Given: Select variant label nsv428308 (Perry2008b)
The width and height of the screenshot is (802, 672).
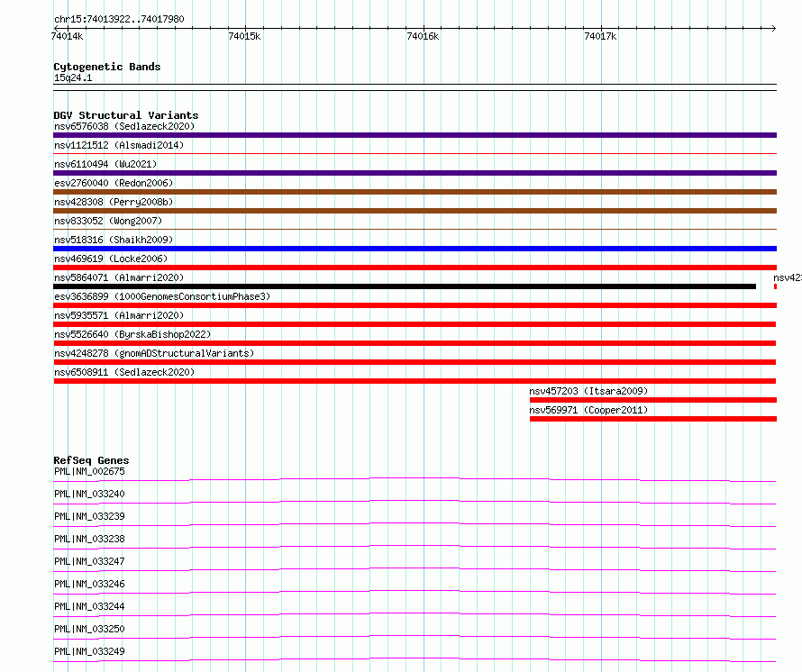Looking at the screenshot, I should coord(114,202).
